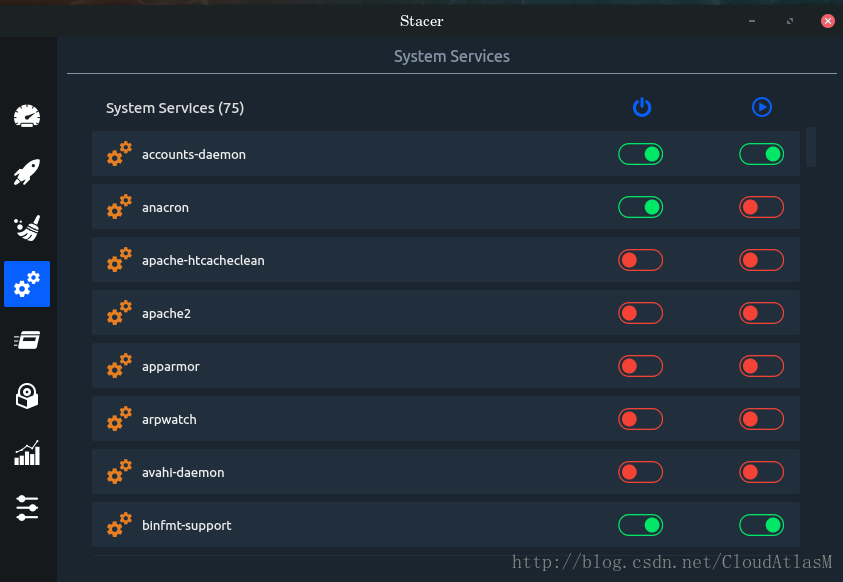Screen dimensions: 843x582
Task: Click the gear icon beside apache2
Action: tap(119, 313)
